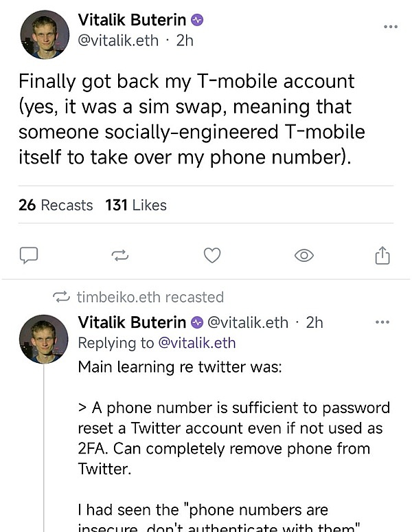412x532 pixels.
Task: Click the verified badge on the reply post
Action: (196, 322)
